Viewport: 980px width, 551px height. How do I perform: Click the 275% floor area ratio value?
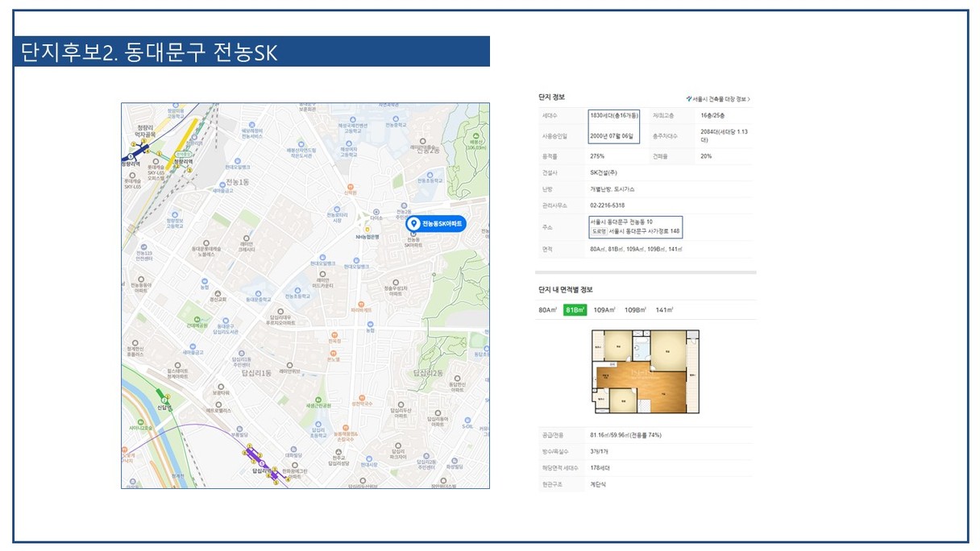tap(597, 155)
